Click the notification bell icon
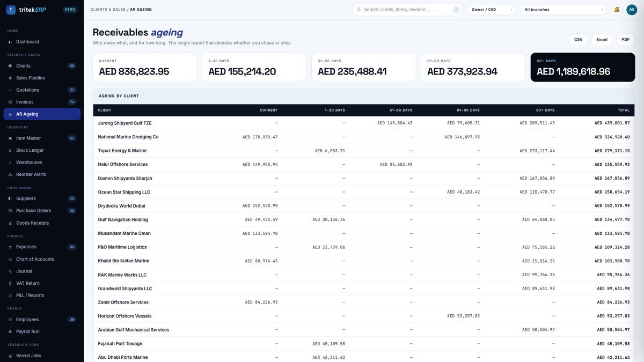 click(x=617, y=10)
